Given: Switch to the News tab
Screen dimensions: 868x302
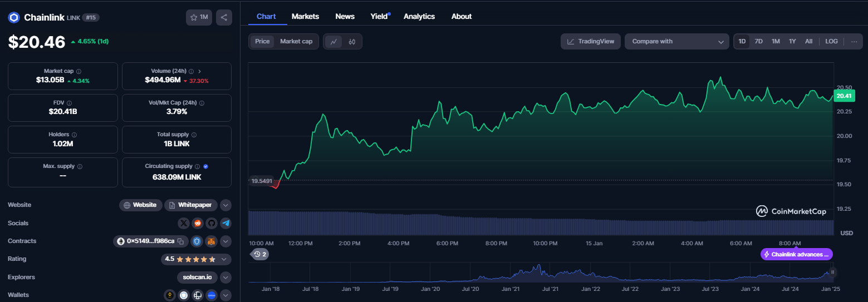Looking at the screenshot, I should click(x=345, y=16).
